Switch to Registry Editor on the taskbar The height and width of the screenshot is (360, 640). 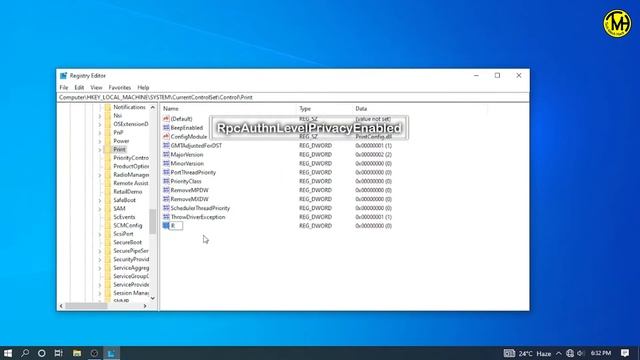coord(111,353)
